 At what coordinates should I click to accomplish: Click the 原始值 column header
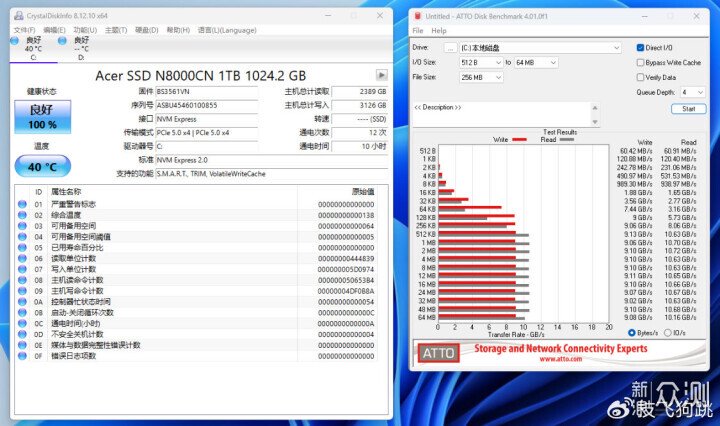coord(363,192)
